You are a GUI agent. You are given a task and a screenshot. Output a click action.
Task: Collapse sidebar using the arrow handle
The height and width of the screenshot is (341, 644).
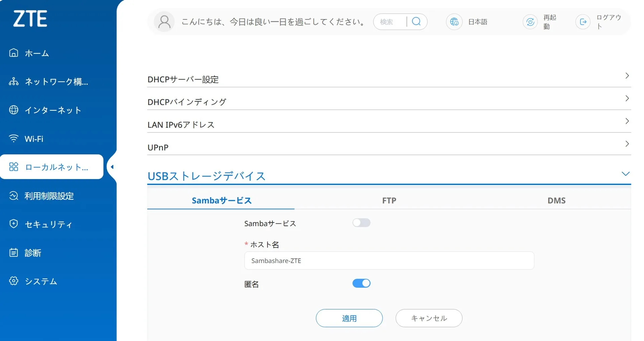[x=112, y=167]
